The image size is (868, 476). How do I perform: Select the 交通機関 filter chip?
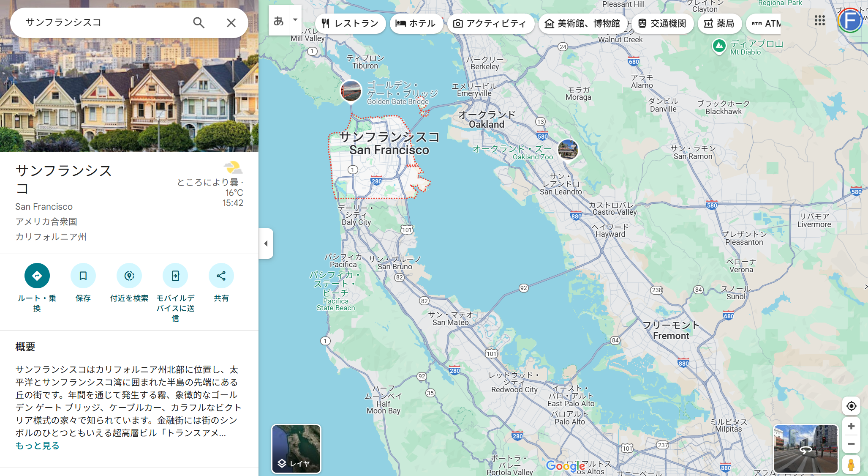coord(662,23)
